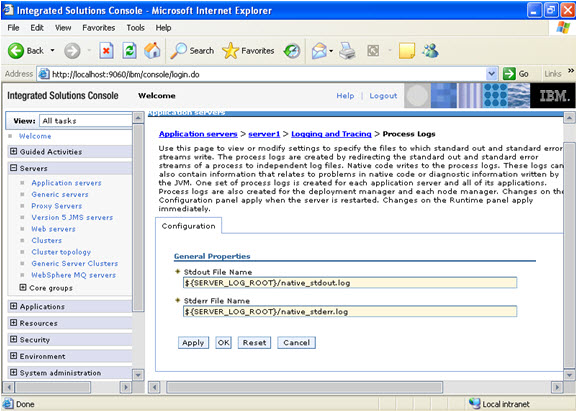Click the Refresh page icon
This screenshot has height=411, width=576.
(129, 51)
